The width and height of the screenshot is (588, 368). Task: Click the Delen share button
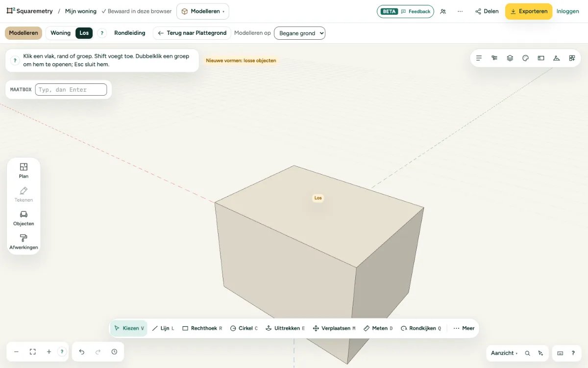487,11
